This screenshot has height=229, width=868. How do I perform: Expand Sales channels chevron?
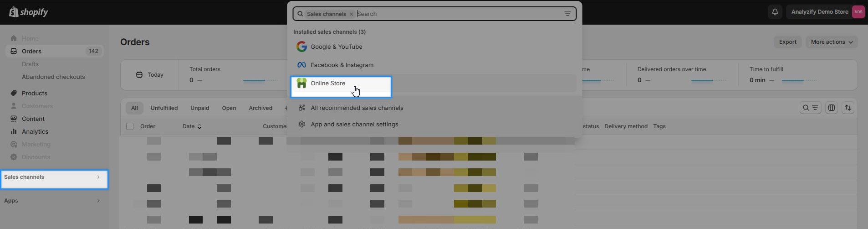point(98,177)
